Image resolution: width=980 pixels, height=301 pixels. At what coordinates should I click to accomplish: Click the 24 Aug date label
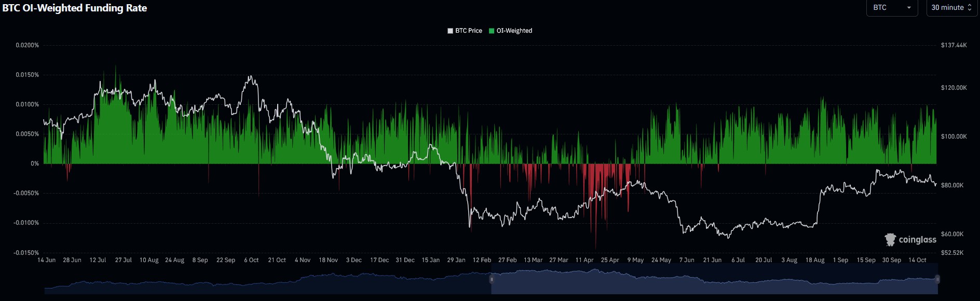(175, 260)
